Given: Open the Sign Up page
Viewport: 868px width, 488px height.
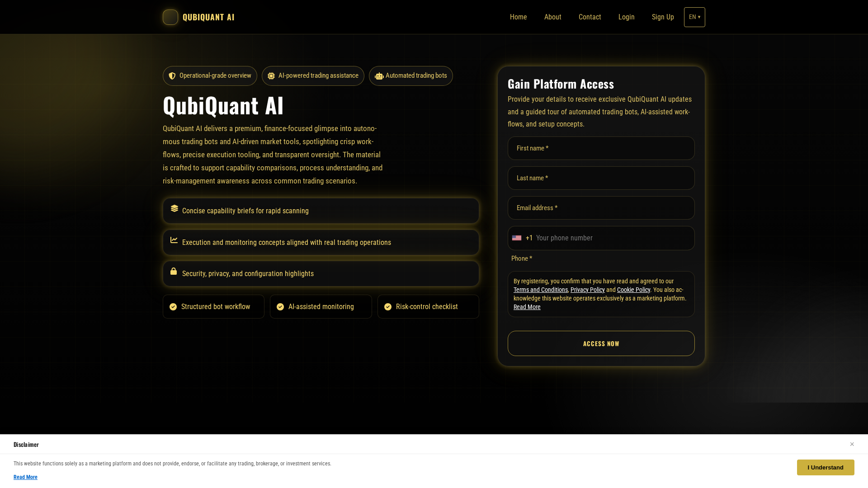Looking at the screenshot, I should (x=663, y=17).
